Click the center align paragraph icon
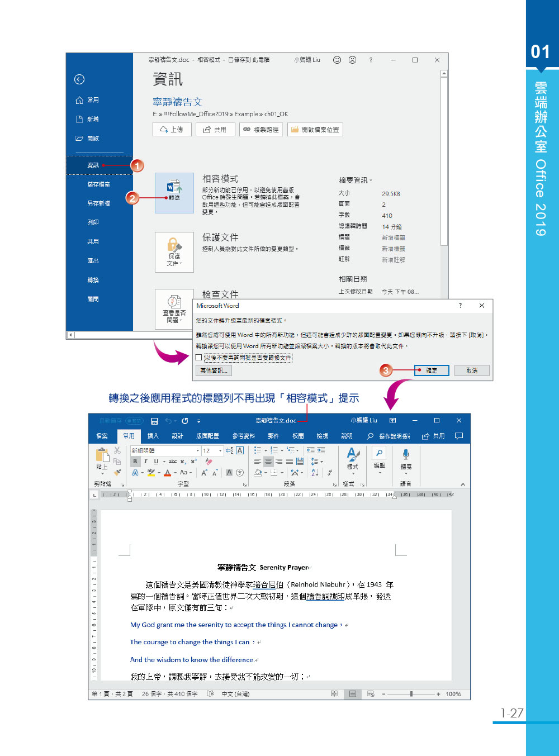 pos(268,462)
